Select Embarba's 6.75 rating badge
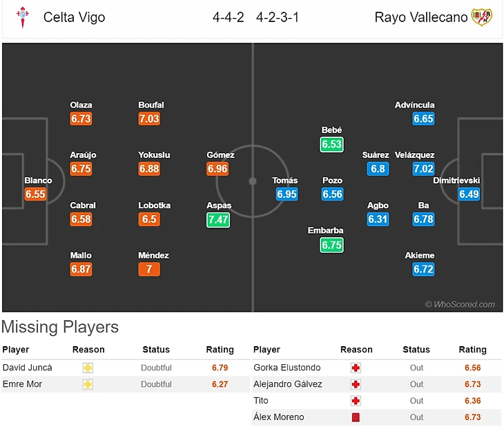 [x=331, y=245]
